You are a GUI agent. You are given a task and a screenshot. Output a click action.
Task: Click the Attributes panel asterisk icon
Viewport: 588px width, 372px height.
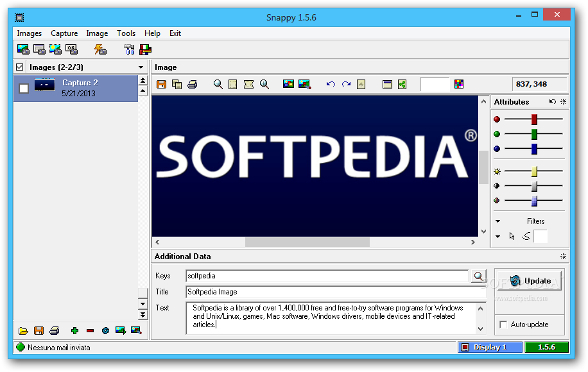point(563,101)
